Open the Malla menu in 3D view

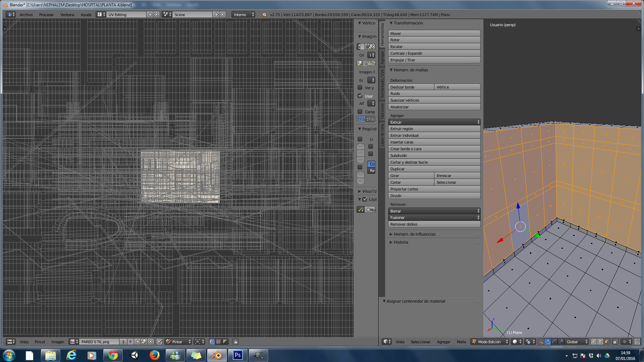point(461,342)
